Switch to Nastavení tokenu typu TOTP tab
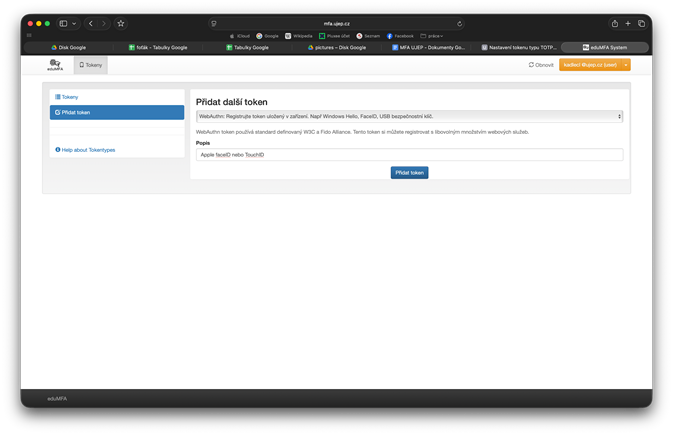 518,47
